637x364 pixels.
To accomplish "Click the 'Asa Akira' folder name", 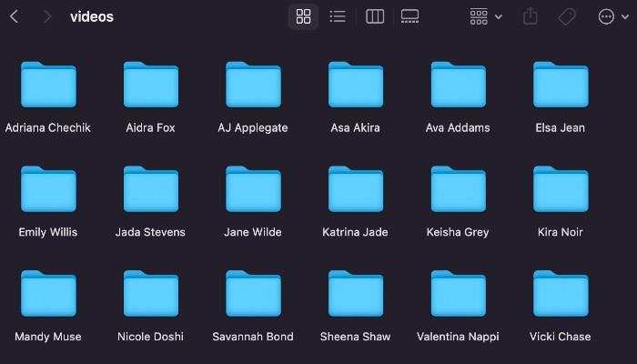I will (355, 127).
